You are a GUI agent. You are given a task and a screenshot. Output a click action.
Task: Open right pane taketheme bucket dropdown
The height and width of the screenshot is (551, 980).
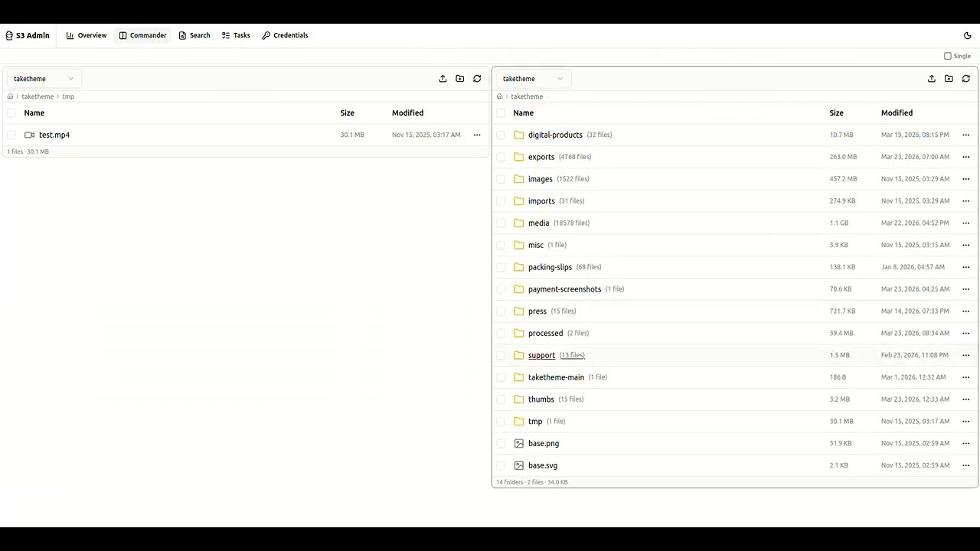[533, 79]
